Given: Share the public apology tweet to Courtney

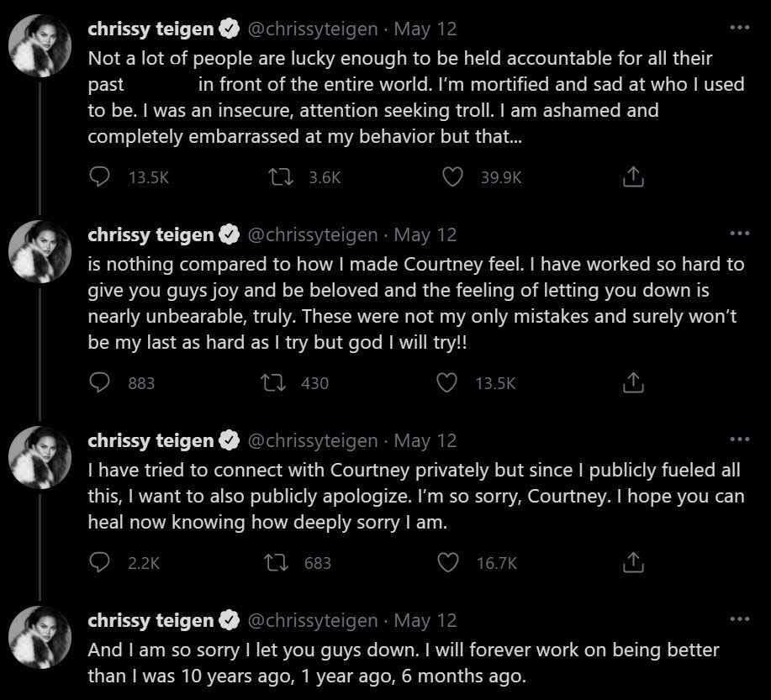Looking at the screenshot, I should click(x=632, y=562).
